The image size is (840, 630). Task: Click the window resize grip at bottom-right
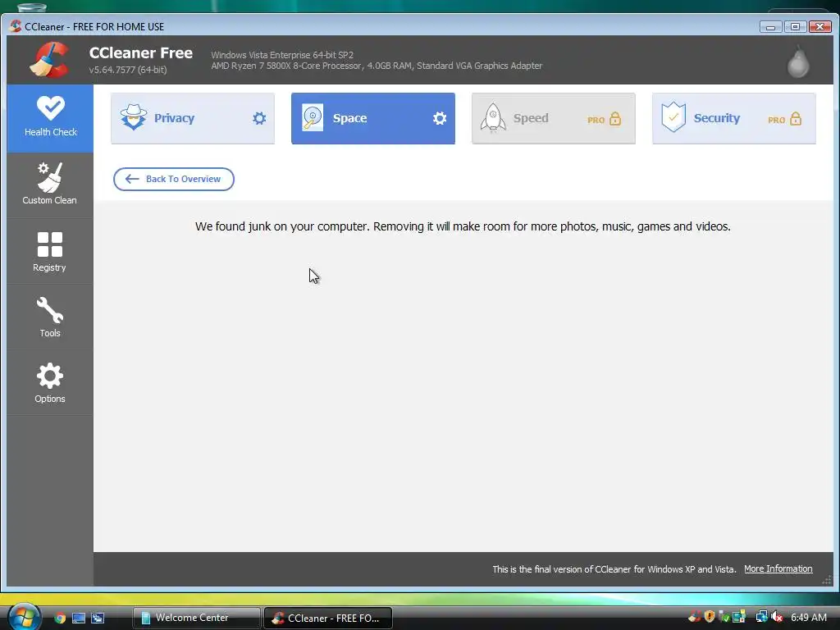coord(827,580)
